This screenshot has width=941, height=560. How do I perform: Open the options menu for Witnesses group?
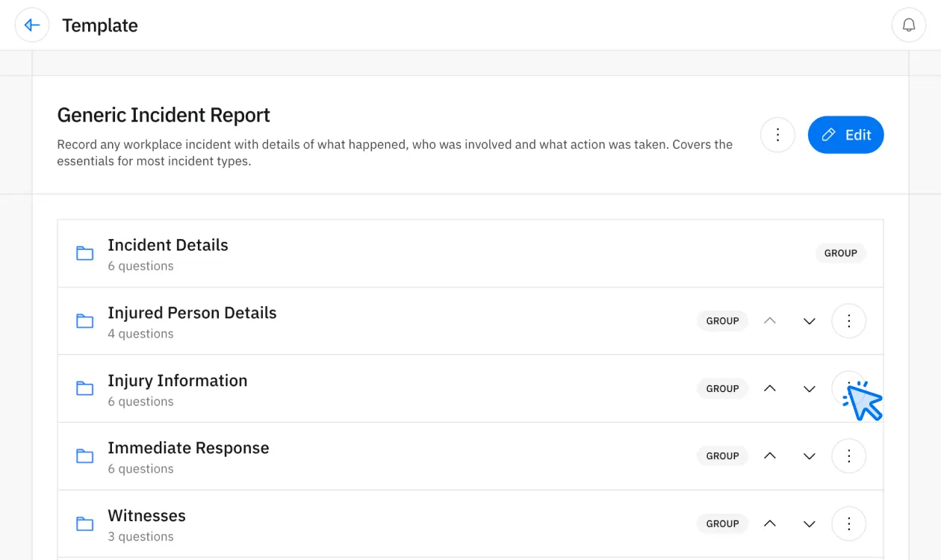click(x=848, y=523)
